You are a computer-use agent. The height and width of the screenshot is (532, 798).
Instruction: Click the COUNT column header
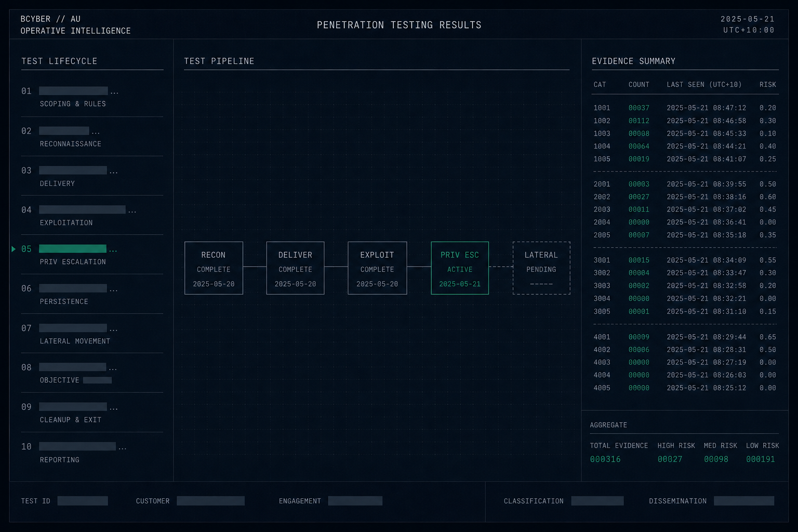pyautogui.click(x=639, y=85)
